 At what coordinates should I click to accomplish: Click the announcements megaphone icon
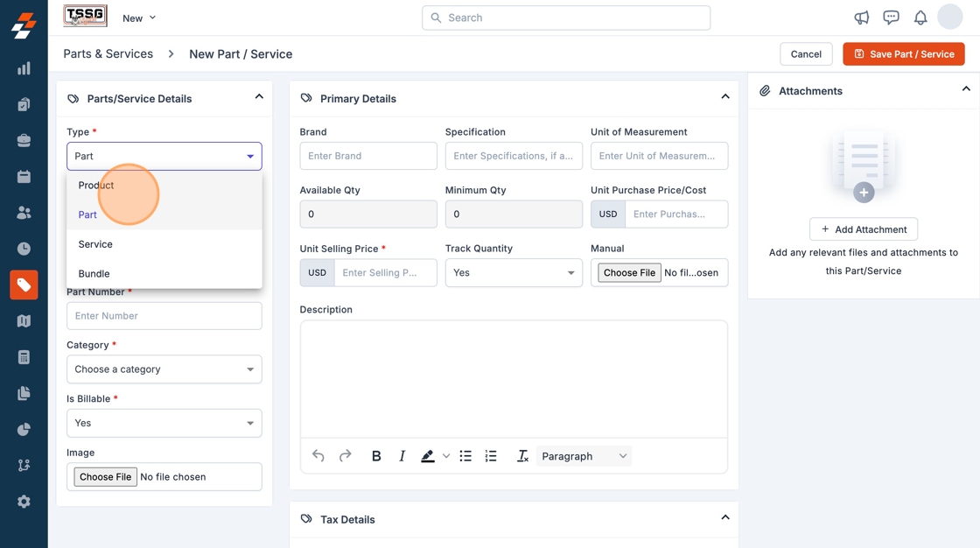coord(862,18)
